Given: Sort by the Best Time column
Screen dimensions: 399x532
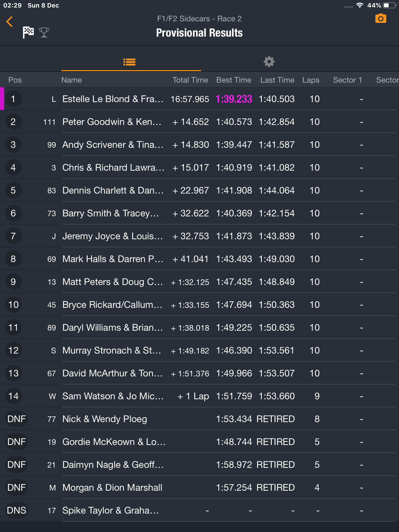Looking at the screenshot, I should pyautogui.click(x=234, y=80).
